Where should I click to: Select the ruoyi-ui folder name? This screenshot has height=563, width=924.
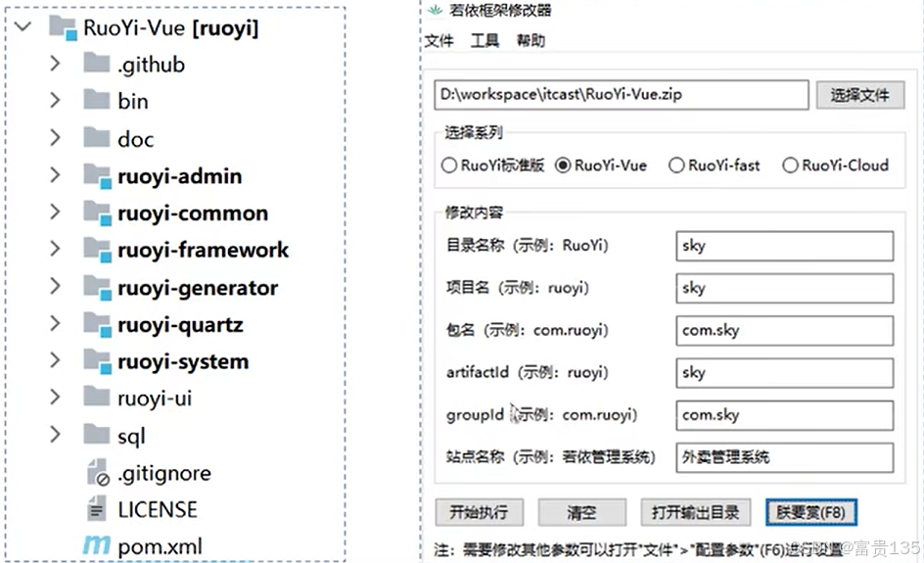click(x=155, y=399)
